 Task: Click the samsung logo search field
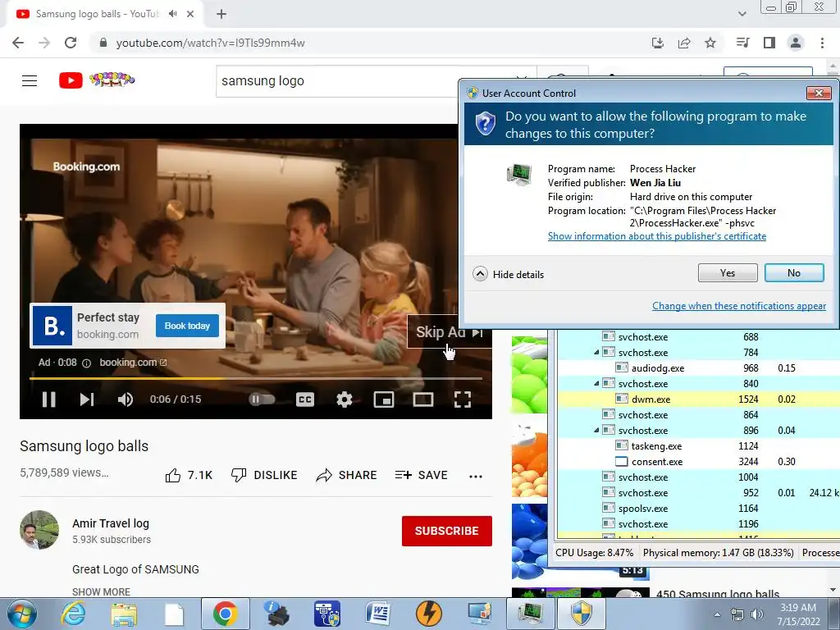point(337,81)
